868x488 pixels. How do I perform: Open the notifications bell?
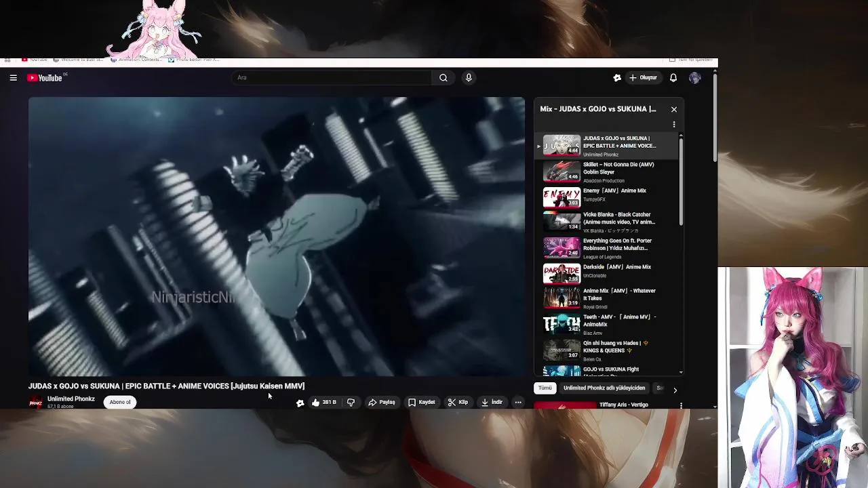pyautogui.click(x=673, y=78)
